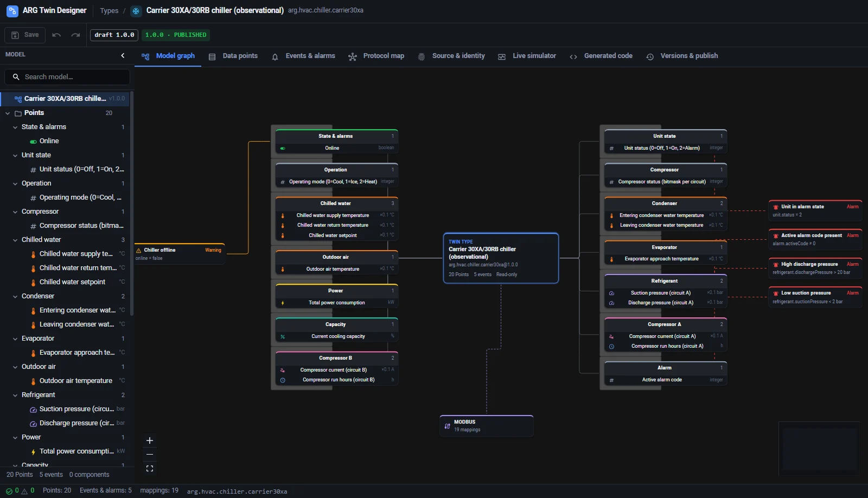Collapse the Power tree group
868x498 pixels.
click(x=15, y=437)
